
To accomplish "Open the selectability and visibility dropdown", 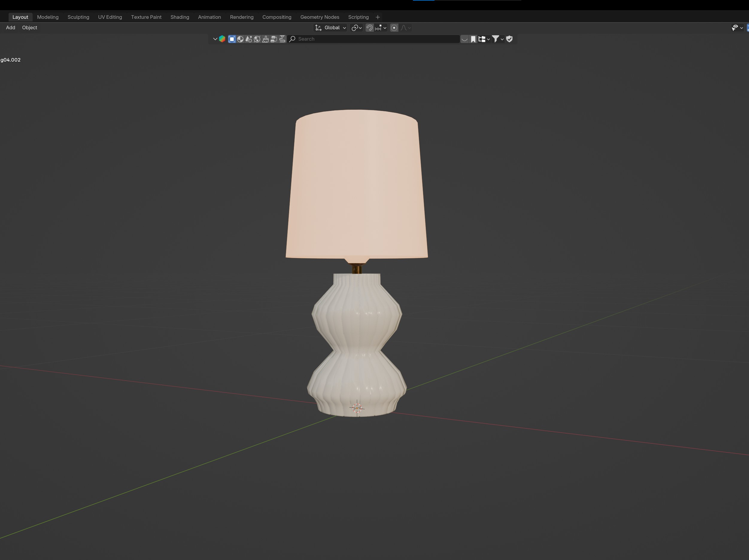I will tap(738, 28).
